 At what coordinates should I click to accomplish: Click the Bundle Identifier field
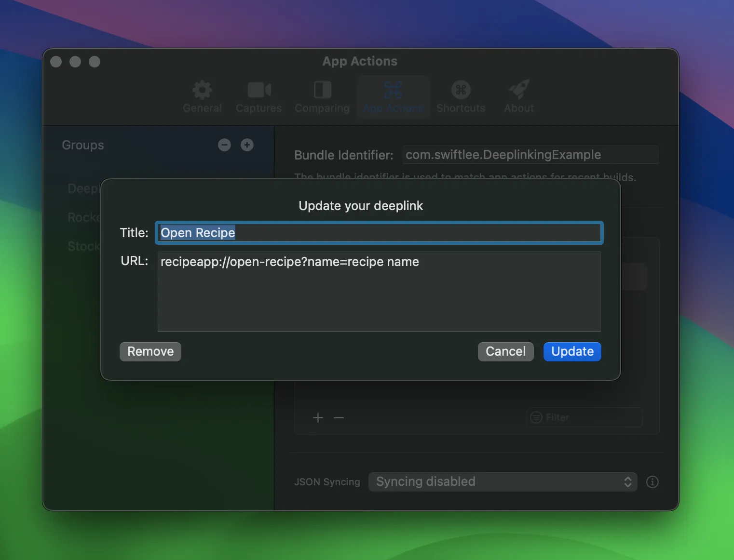pyautogui.click(x=530, y=155)
